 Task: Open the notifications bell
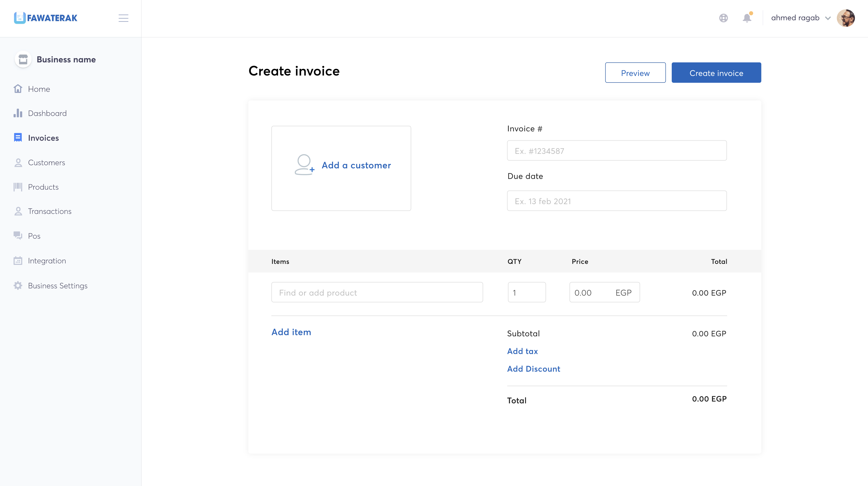click(x=747, y=18)
